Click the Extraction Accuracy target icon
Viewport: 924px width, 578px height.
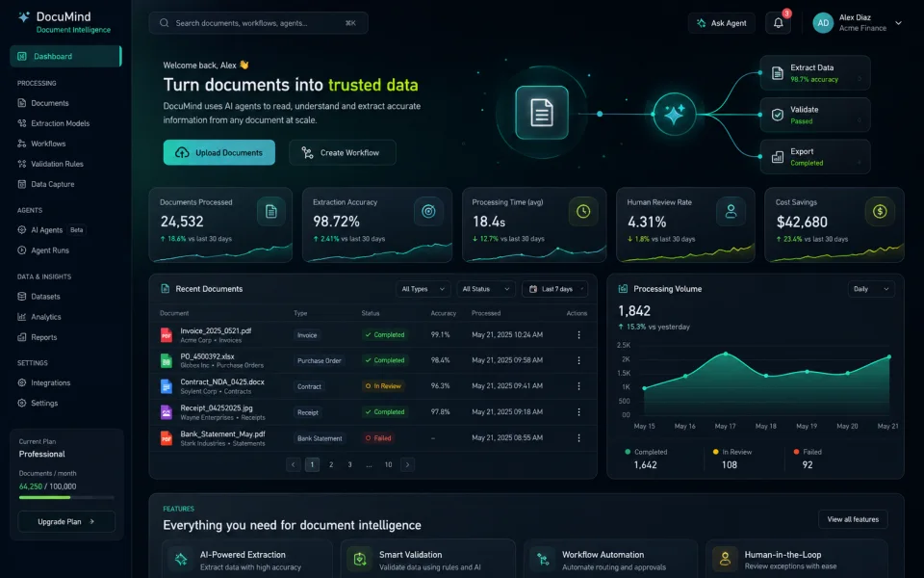pyautogui.click(x=428, y=211)
